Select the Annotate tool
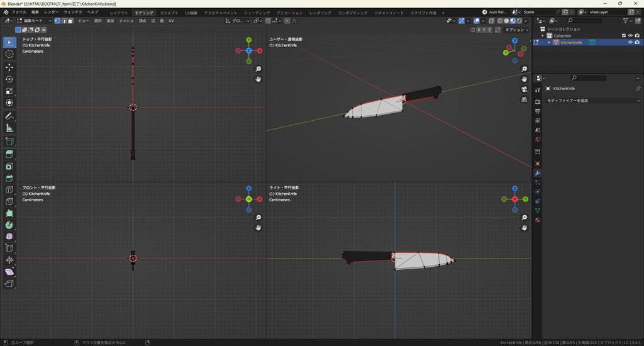Screen dimensions: 644x346 click(9, 116)
